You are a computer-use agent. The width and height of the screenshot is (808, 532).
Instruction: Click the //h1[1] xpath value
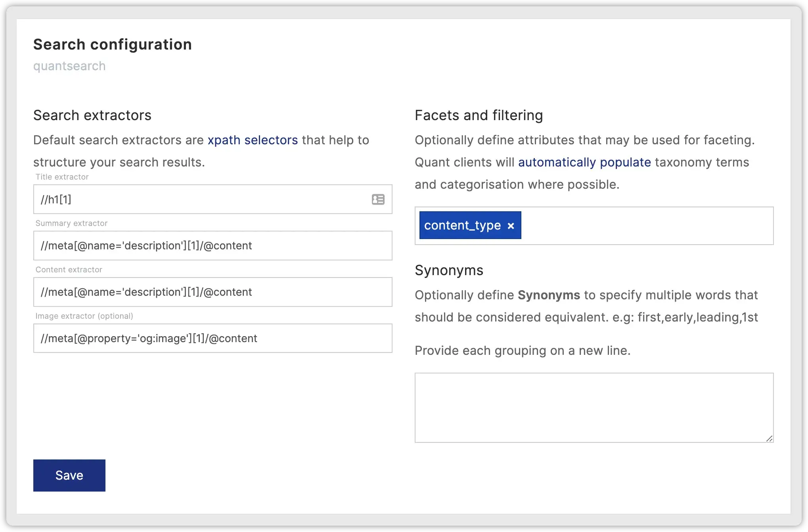(56, 199)
